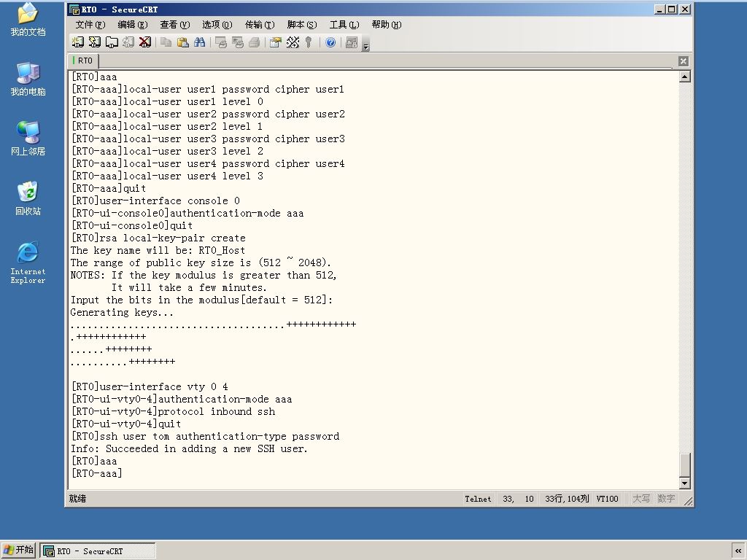
Task: Expand the toolbar options chevron
Action: [x=366, y=46]
